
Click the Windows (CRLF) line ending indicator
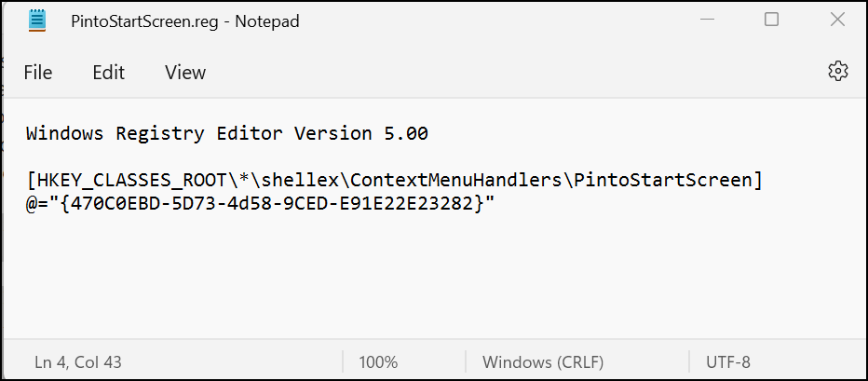click(543, 361)
